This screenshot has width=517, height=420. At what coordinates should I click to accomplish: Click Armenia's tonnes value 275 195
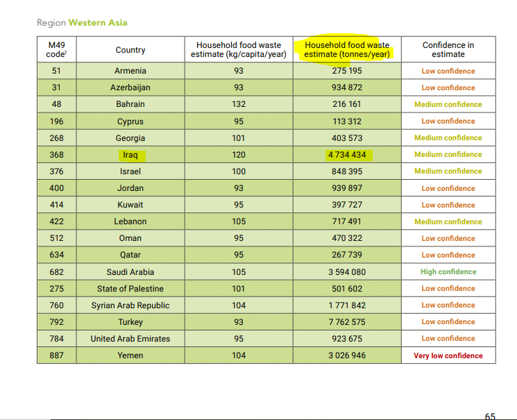[348, 71]
